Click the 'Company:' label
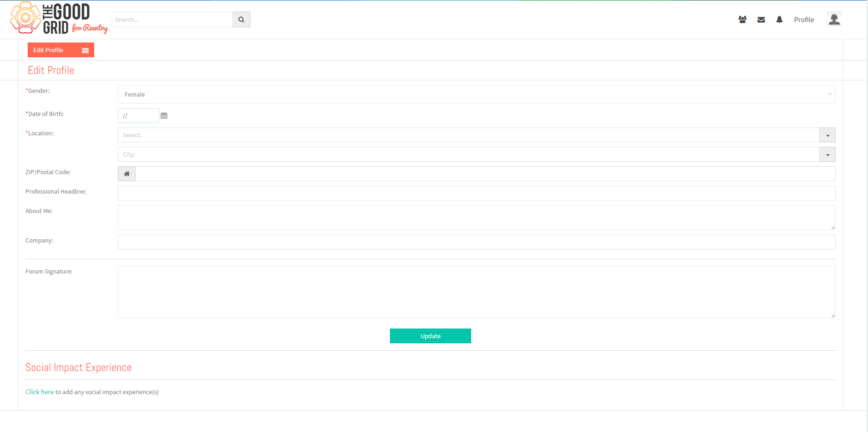 [x=39, y=240]
